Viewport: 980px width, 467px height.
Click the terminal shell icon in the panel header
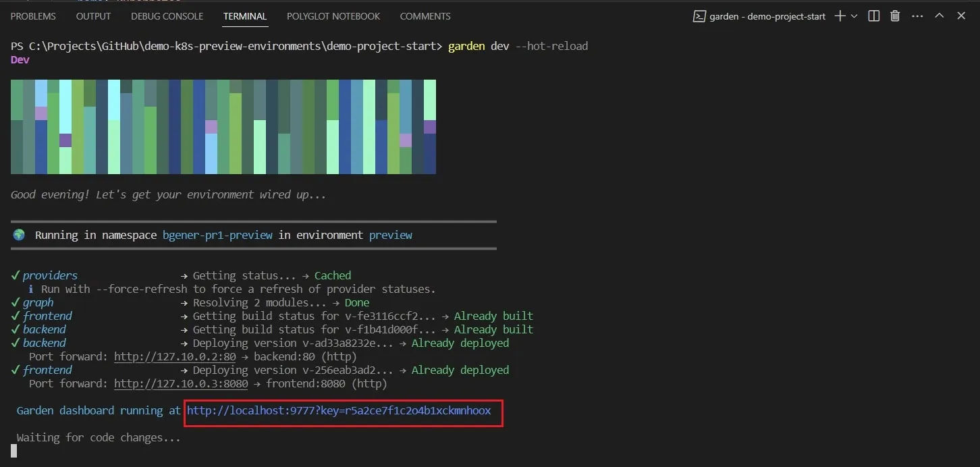point(699,16)
